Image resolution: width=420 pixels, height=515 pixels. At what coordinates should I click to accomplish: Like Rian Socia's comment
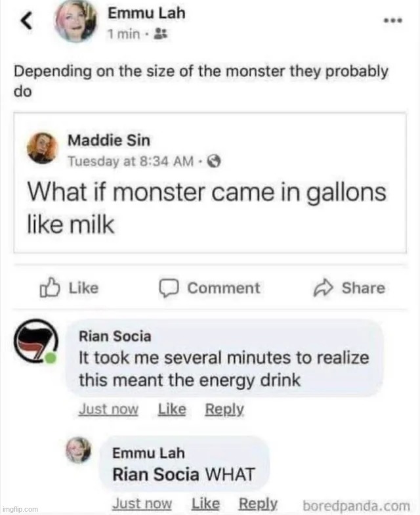pos(172,409)
